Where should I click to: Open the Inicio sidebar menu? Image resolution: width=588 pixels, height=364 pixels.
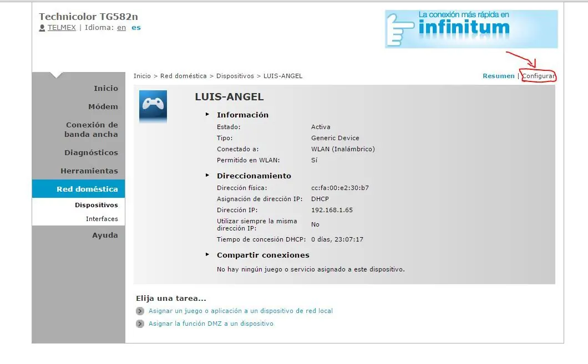(106, 89)
